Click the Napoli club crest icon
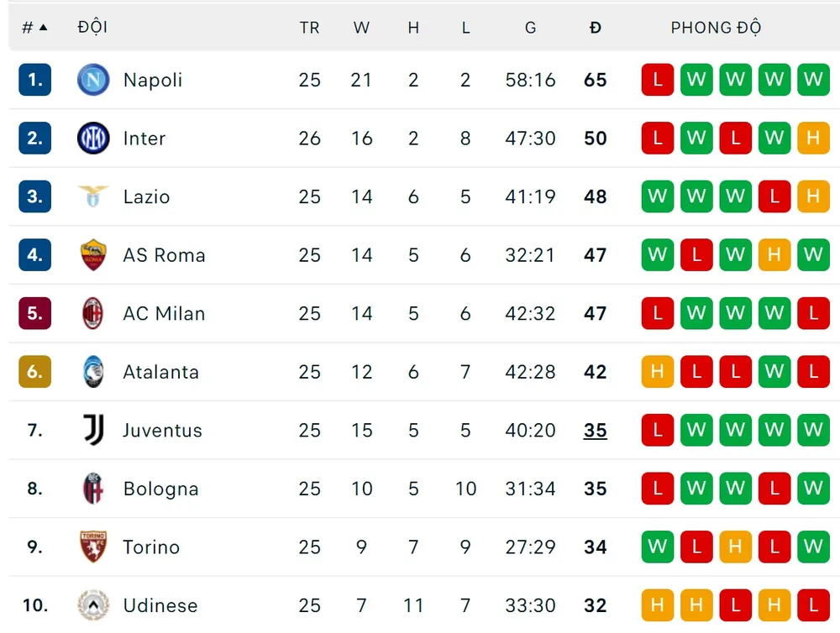Viewport: 840px width, 633px height. pos(93,80)
